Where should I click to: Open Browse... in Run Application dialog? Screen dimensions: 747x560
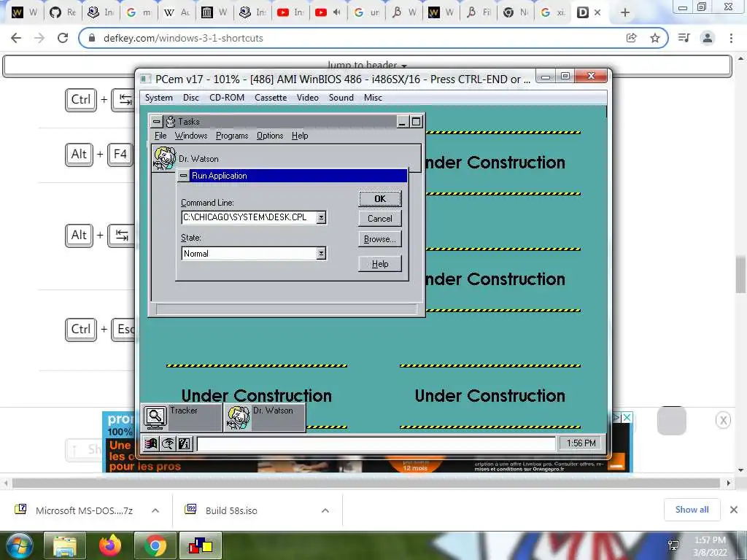(379, 239)
